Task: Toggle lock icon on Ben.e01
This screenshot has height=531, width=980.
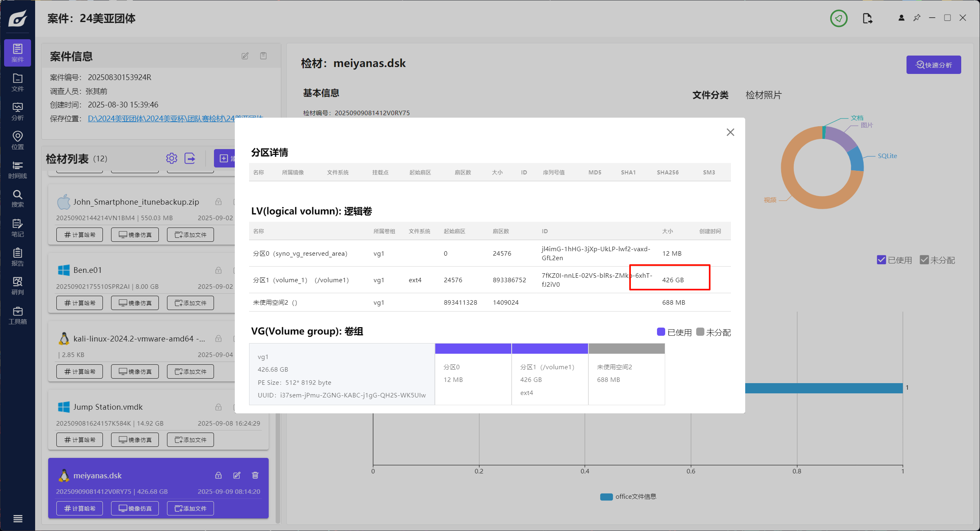Action: 218,270
